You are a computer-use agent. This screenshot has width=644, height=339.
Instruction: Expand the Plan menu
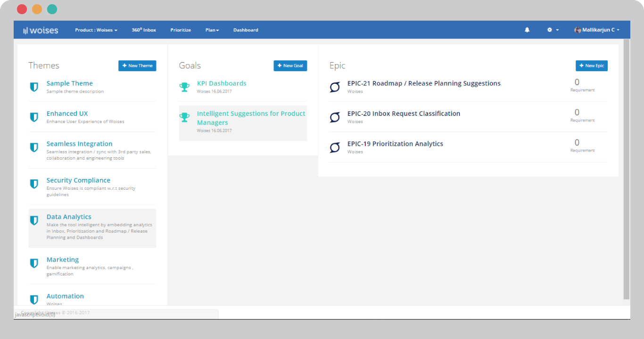212,30
